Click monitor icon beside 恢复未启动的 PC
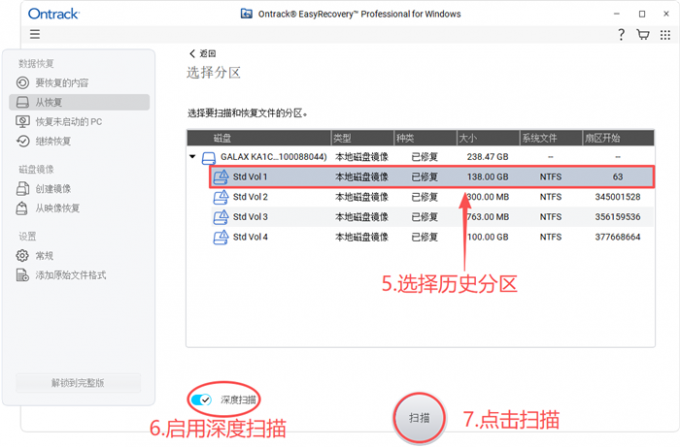Screen dimensions: 680x447 click(23, 121)
